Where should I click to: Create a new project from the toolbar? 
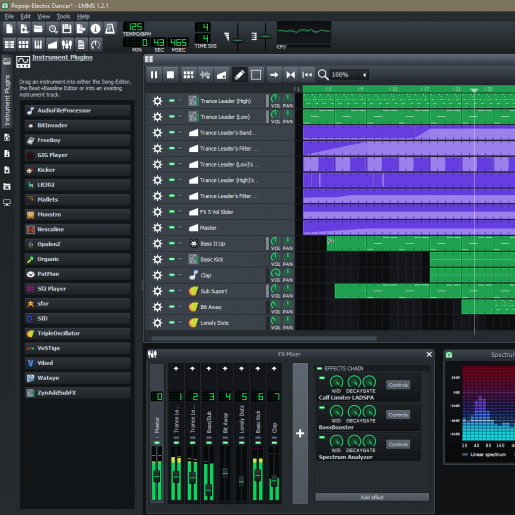tap(9, 29)
